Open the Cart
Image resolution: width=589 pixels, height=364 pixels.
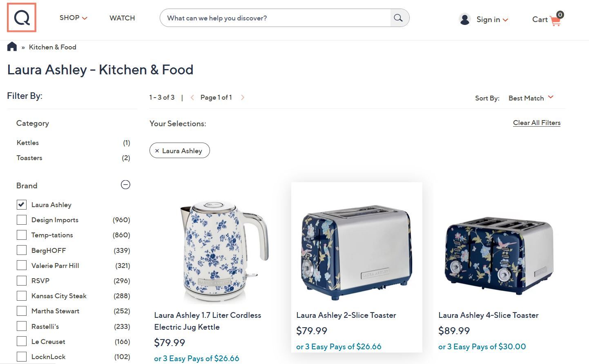point(547,20)
